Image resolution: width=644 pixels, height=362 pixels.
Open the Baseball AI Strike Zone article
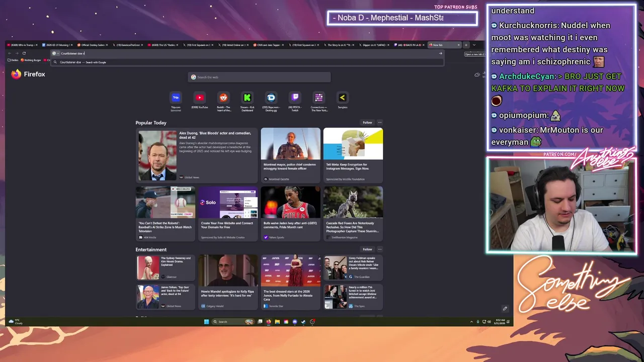tap(166, 214)
